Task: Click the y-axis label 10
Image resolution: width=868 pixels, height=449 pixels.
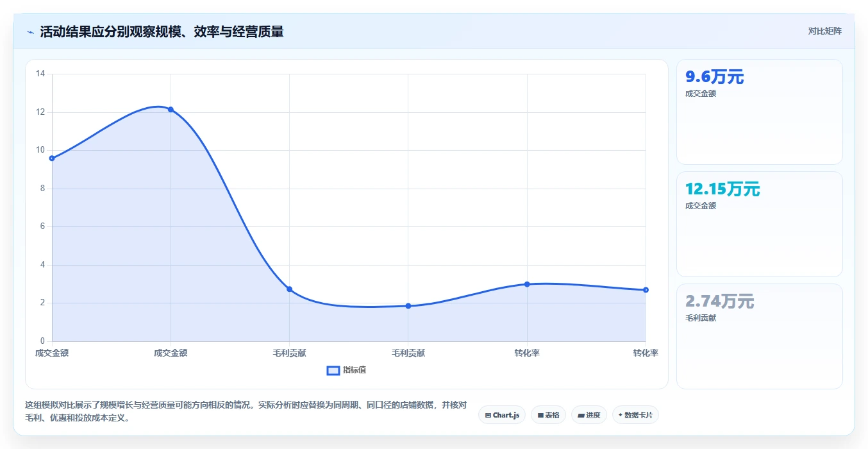Action: [40, 150]
